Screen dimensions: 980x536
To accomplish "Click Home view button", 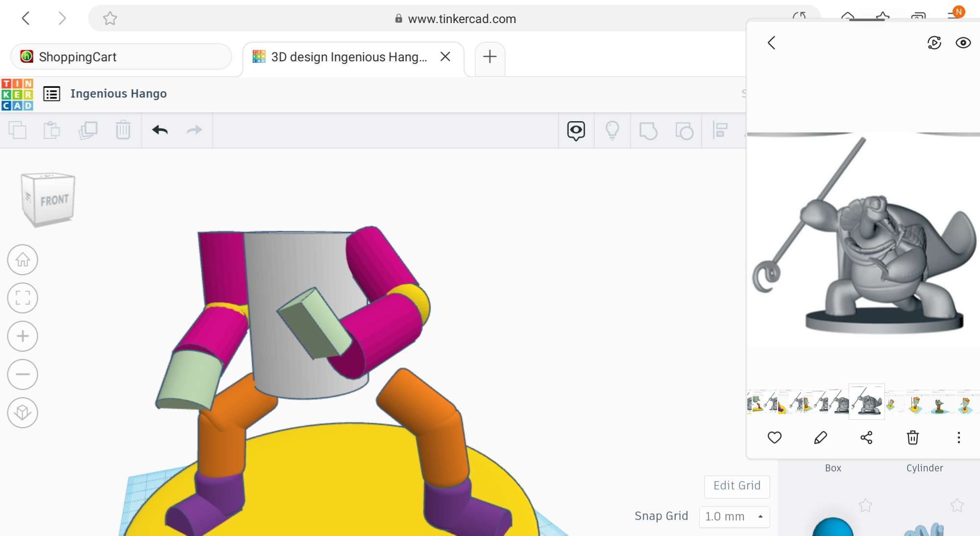I will (x=23, y=259).
